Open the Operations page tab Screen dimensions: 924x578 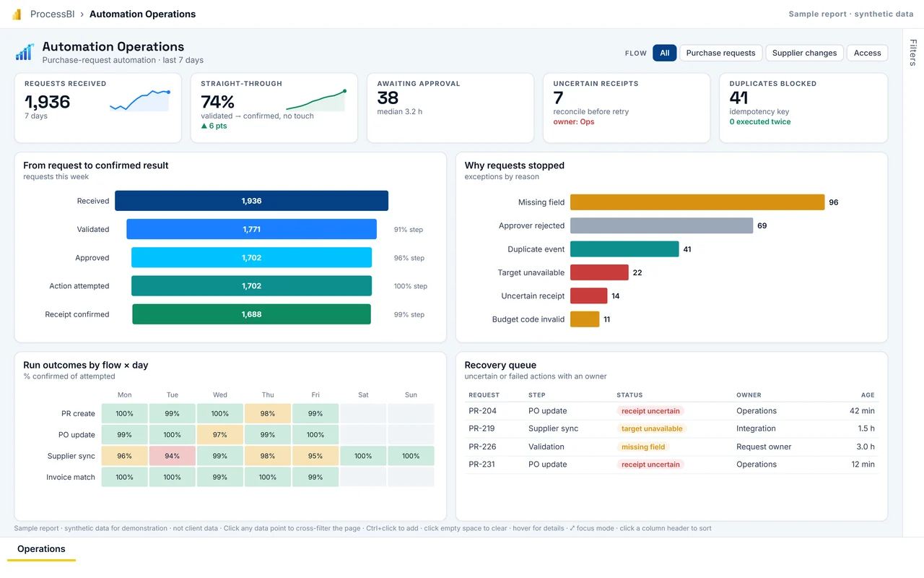[x=41, y=549]
